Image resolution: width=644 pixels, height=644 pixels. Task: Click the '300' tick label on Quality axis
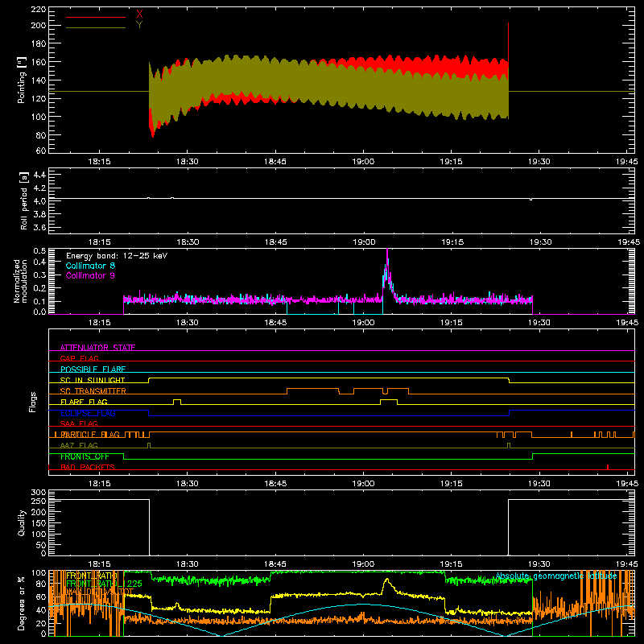(39, 493)
